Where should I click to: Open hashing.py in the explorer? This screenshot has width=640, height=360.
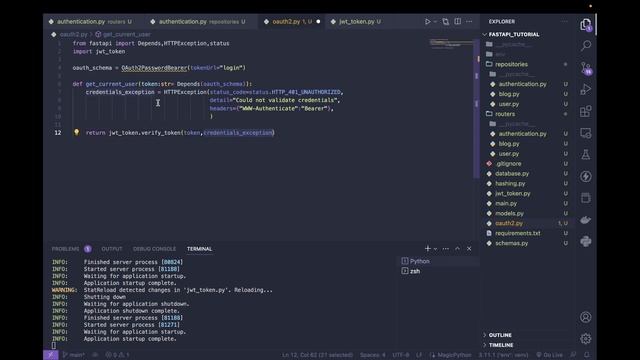pyautogui.click(x=510, y=184)
